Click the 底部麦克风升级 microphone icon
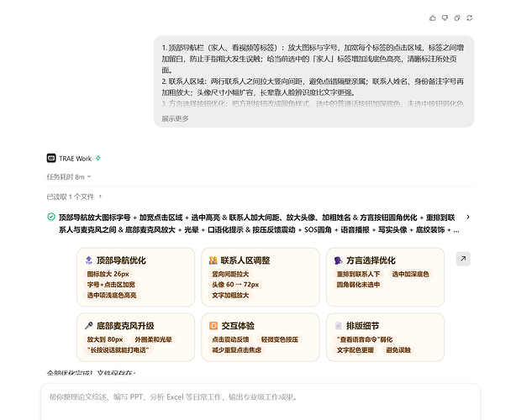Viewport: 516px width, 420px height. 88,326
